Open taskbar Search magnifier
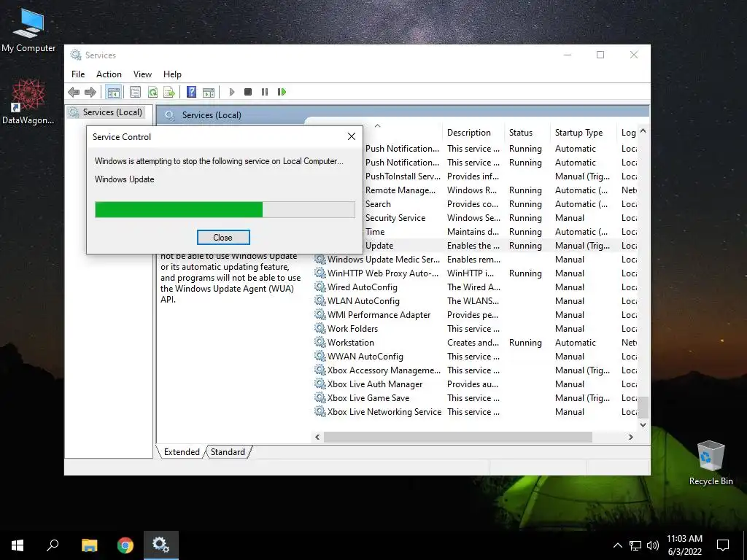Image resolution: width=747 pixels, height=560 pixels. tap(53, 545)
